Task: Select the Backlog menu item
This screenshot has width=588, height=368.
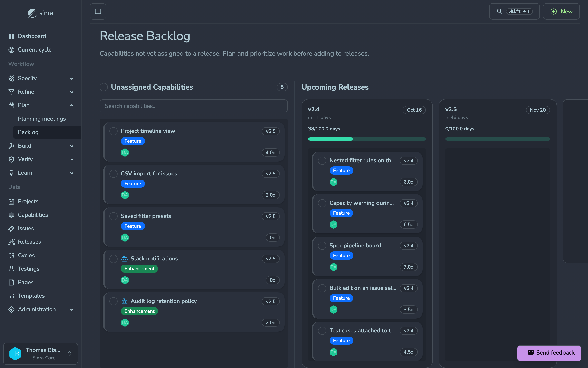Action: point(47,132)
